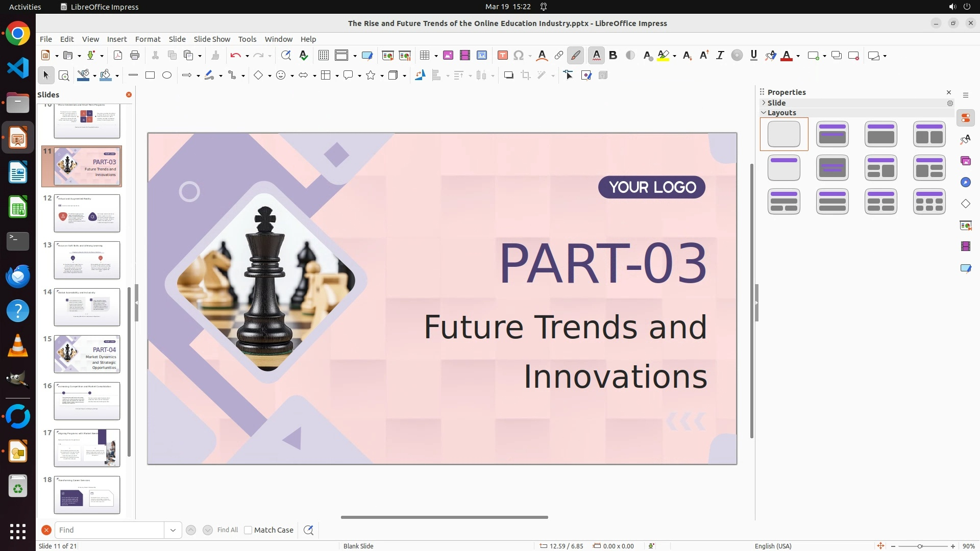Click the Find All button

[x=227, y=530]
